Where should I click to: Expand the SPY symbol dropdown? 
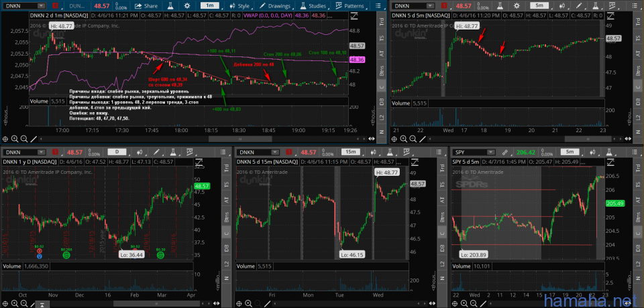[x=491, y=152]
